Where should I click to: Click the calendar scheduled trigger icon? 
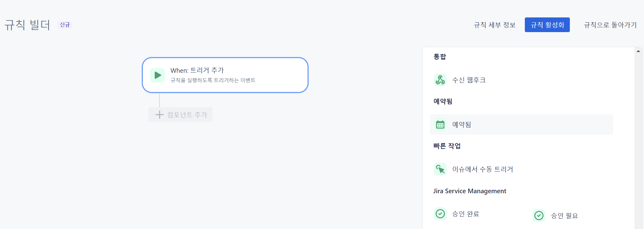(440, 124)
